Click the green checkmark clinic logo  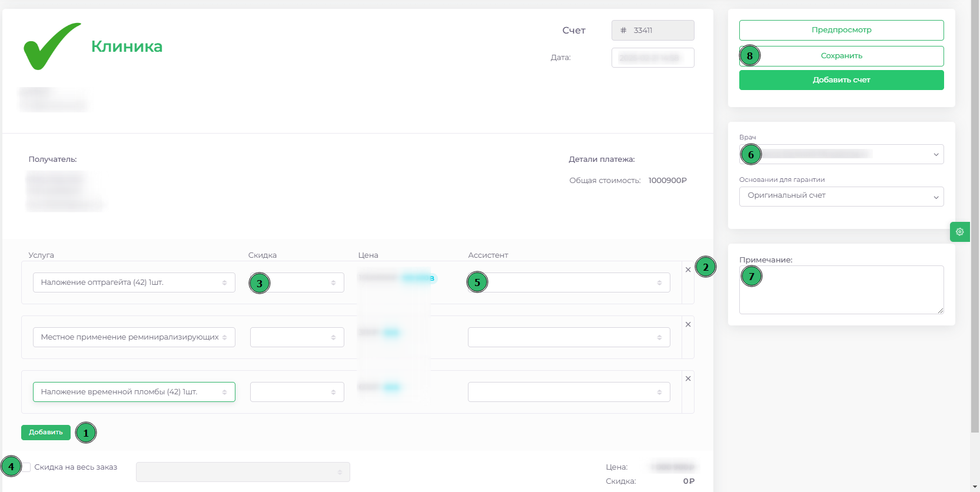(52, 46)
